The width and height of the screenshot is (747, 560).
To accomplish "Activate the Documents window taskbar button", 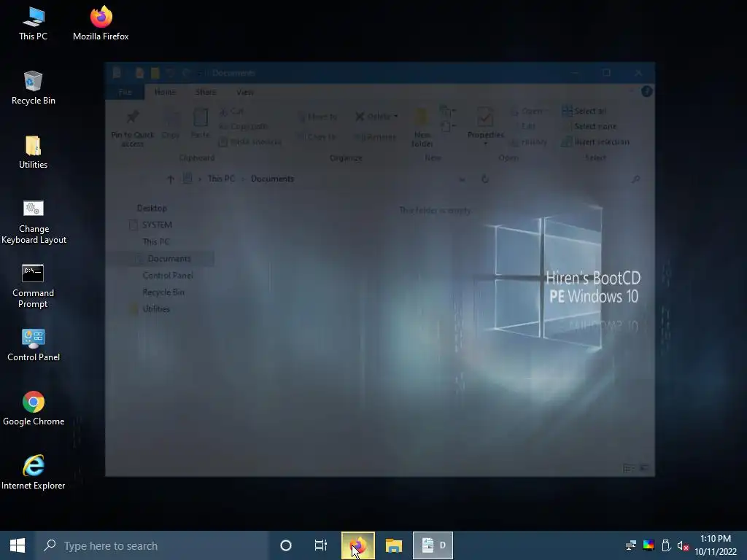I will click(x=433, y=545).
